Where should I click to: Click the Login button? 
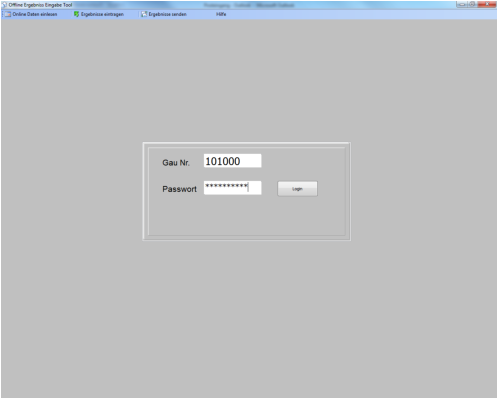(x=297, y=189)
